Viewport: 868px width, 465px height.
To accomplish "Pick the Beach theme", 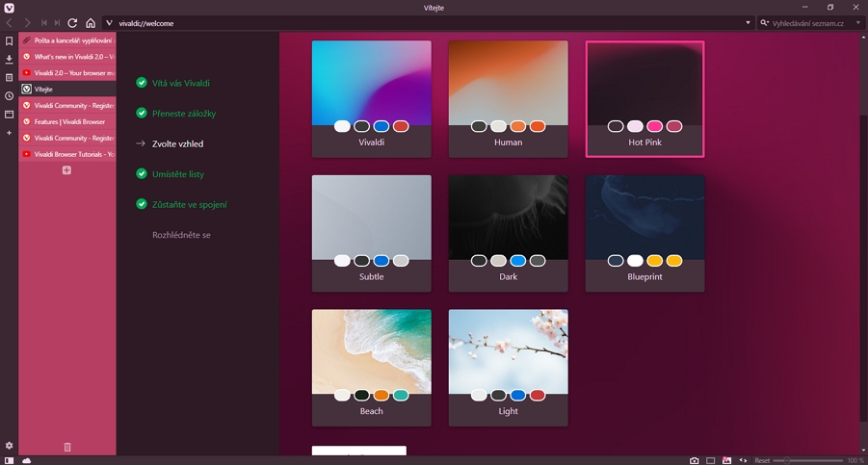I will coord(372,368).
